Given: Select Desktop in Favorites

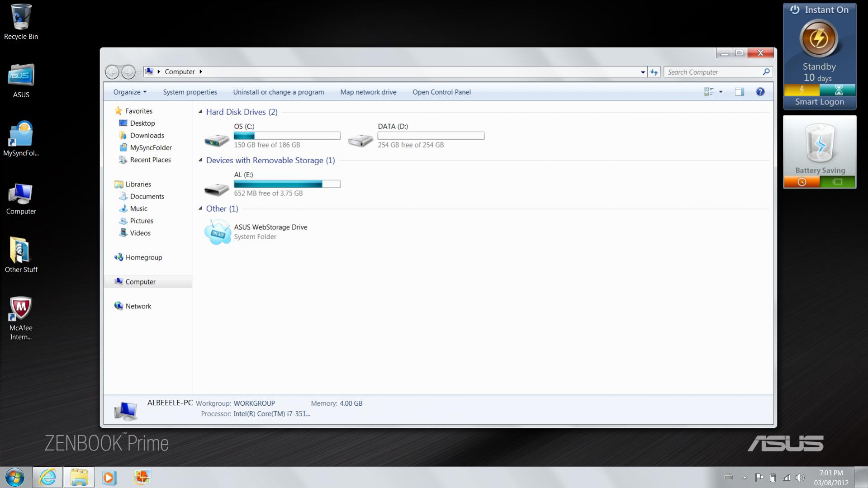Looking at the screenshot, I should [137, 123].
